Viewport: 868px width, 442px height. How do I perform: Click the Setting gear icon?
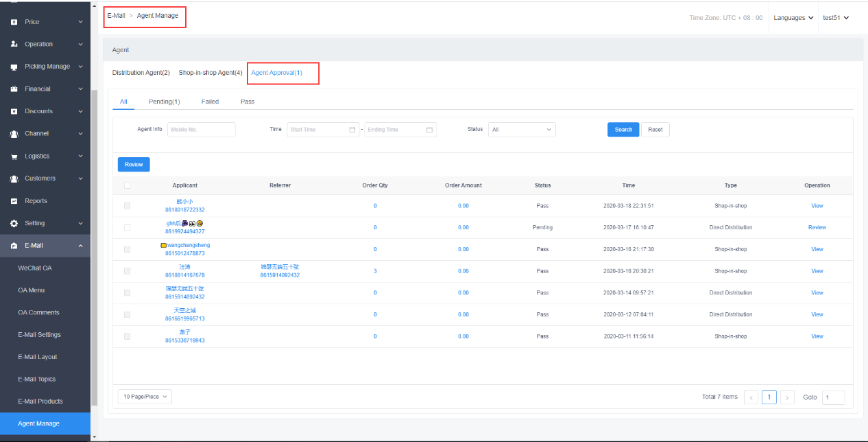pos(14,224)
